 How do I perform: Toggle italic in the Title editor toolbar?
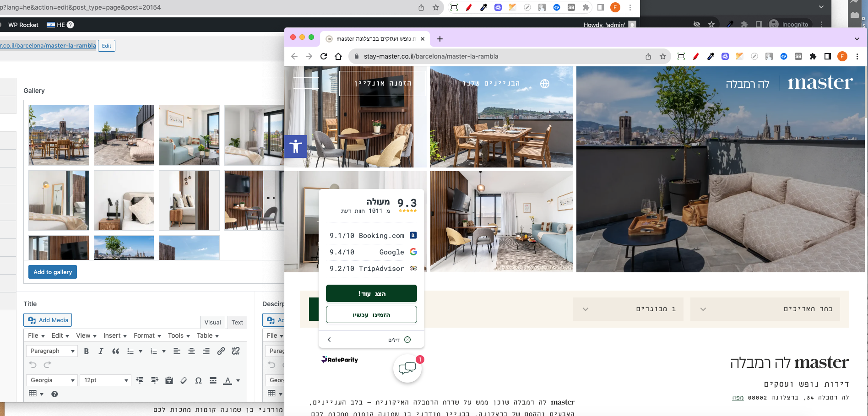point(101,351)
